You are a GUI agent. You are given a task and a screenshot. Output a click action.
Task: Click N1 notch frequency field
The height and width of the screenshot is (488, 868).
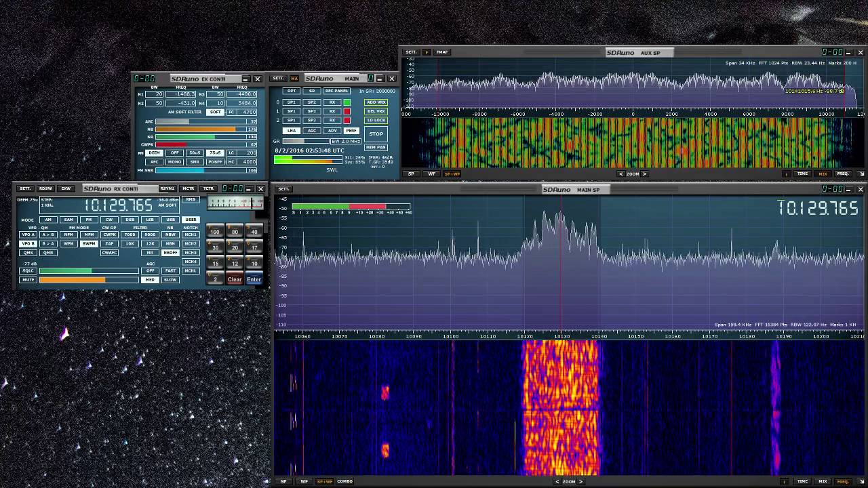pos(180,94)
